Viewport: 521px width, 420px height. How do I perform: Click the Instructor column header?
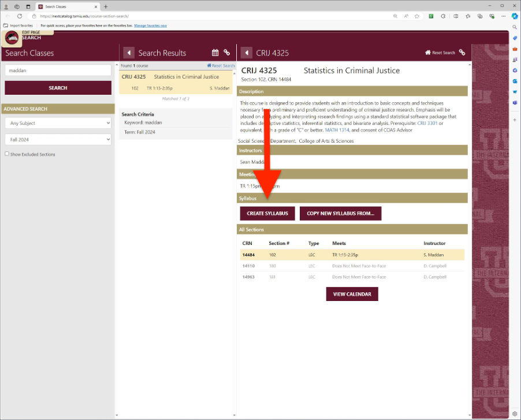434,243
